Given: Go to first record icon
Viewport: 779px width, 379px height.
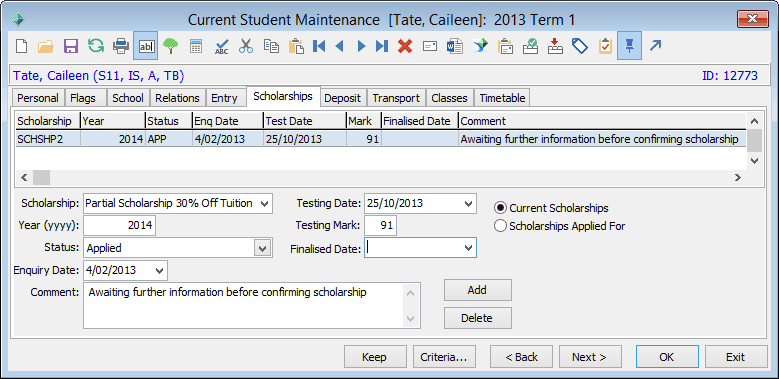Looking at the screenshot, I should pos(319,46).
